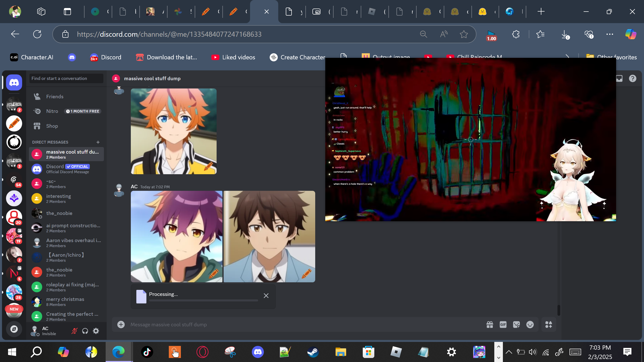The image size is (644, 362).
Task: Open the Discord Official message DM
Action: tap(66, 169)
